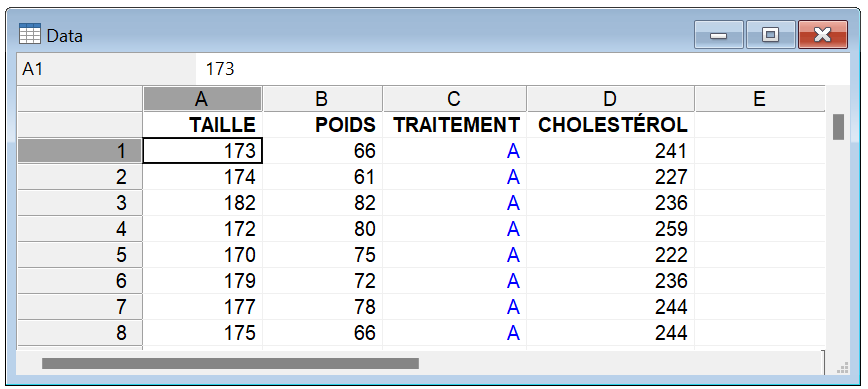
Task: Click the POIDS cell with value 75
Action: pos(322,255)
